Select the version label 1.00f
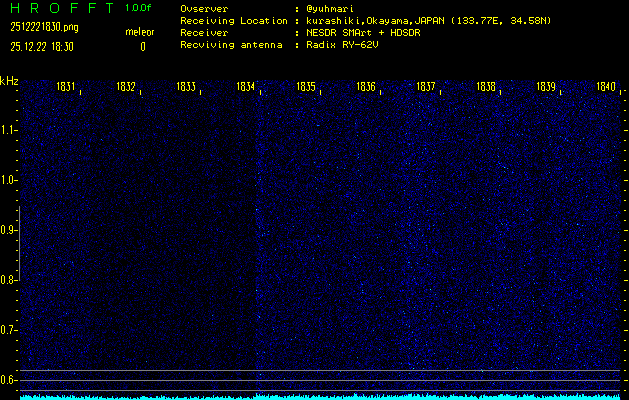This screenshot has width=629, height=400. (138, 8)
